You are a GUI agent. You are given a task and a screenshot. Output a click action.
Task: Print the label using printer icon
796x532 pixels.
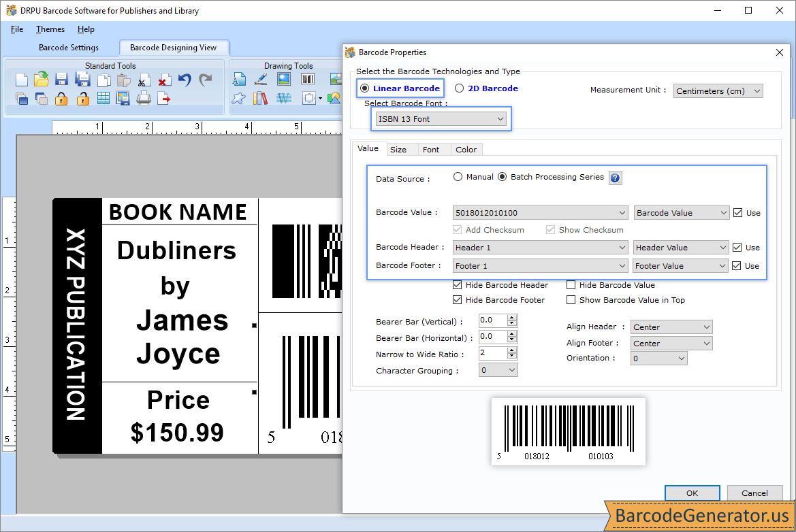(144, 99)
